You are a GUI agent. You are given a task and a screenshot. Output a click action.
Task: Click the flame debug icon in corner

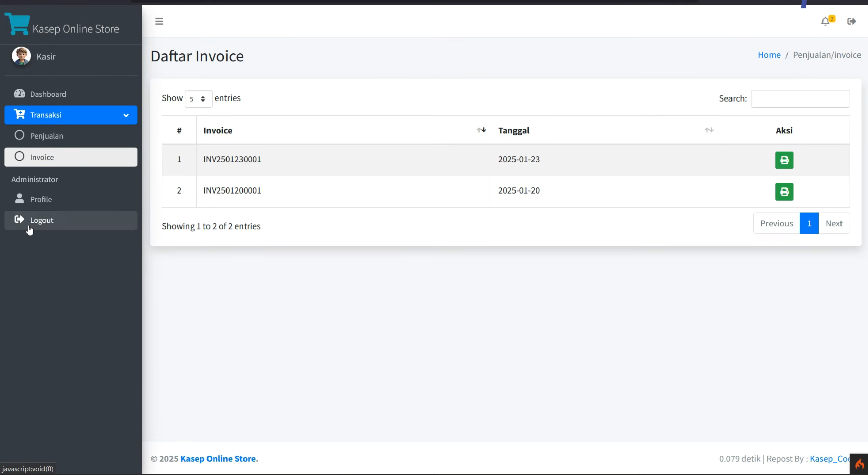point(859,464)
